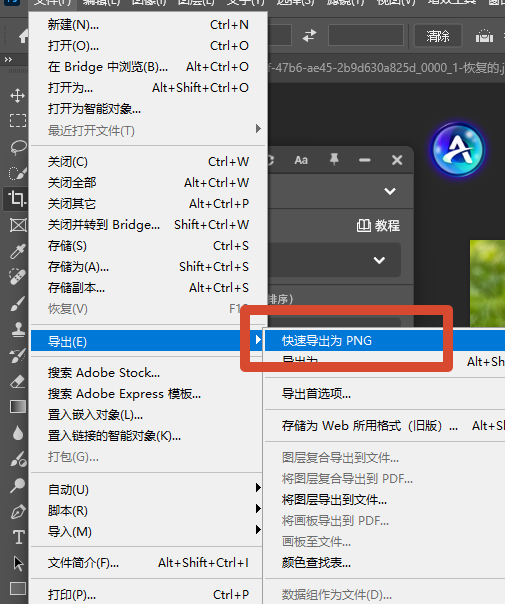The height and width of the screenshot is (604, 505).
Task: Choose 搜索 Adobe Stock... item
Action: 148,373
